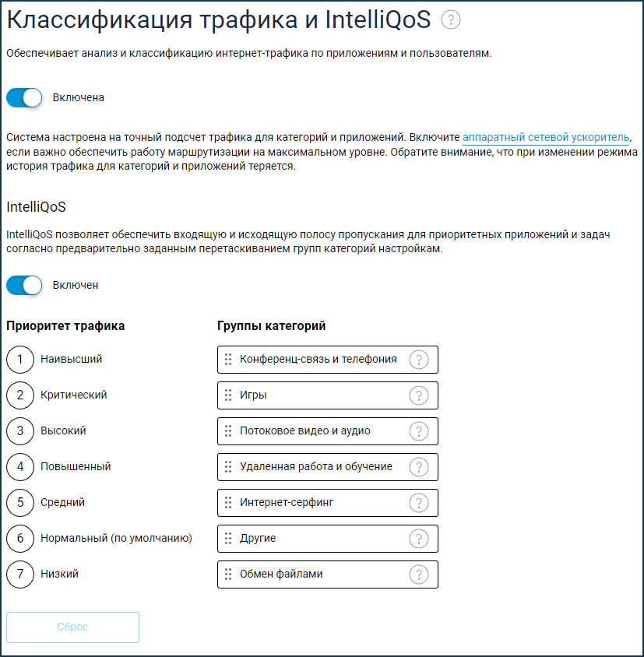The height and width of the screenshot is (657, 644).
Task: Turn off the IntelliQoS switch
Action: tap(24, 286)
